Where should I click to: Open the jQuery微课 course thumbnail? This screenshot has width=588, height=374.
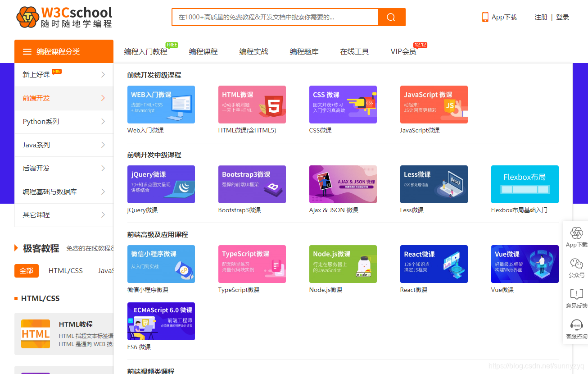click(x=161, y=184)
